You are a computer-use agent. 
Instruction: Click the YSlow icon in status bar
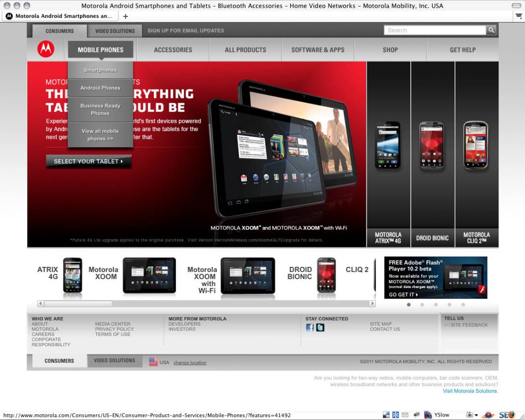(x=428, y=415)
